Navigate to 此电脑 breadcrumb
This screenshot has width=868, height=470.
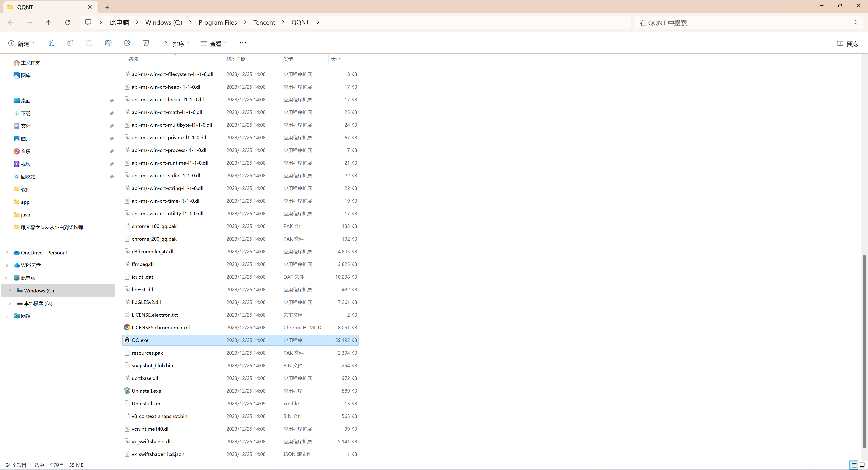[x=119, y=22]
